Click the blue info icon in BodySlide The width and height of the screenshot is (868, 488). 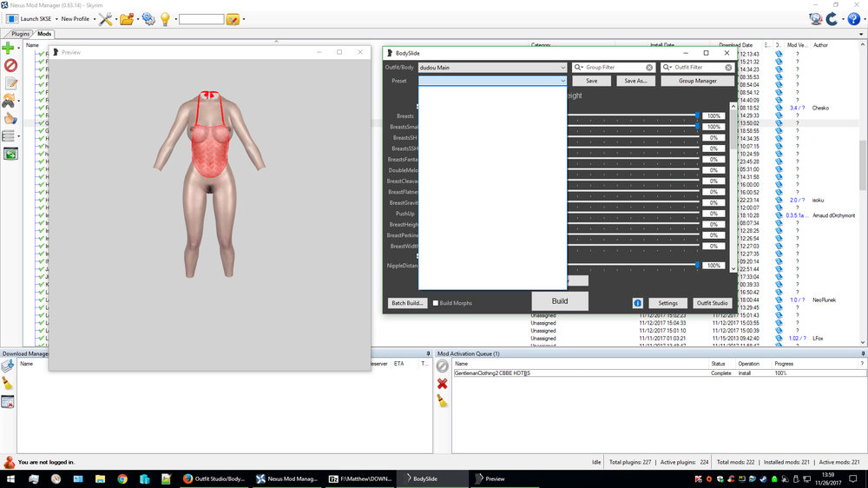point(638,303)
